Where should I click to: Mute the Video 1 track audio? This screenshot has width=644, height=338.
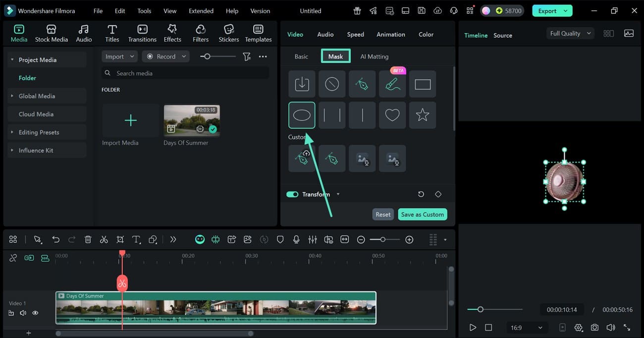tap(23, 313)
